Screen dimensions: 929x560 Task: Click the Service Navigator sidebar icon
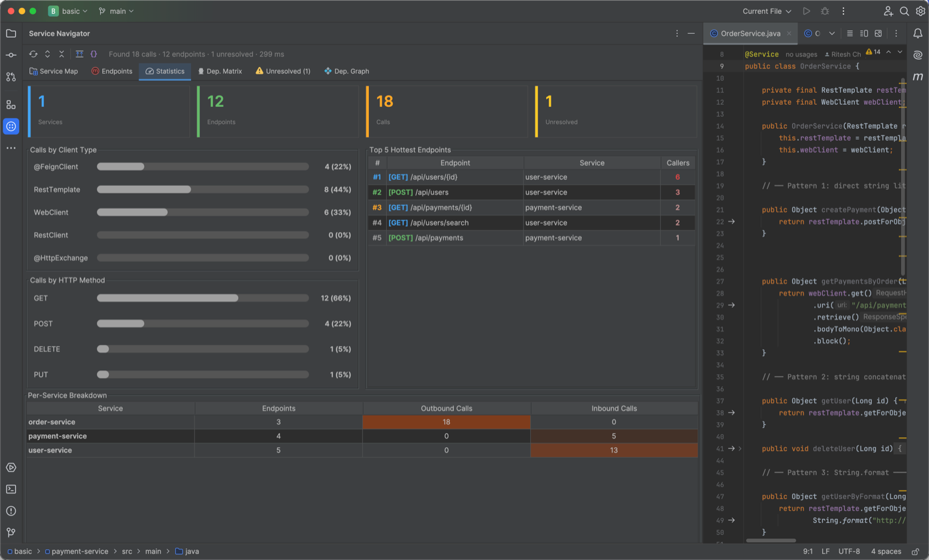click(11, 126)
